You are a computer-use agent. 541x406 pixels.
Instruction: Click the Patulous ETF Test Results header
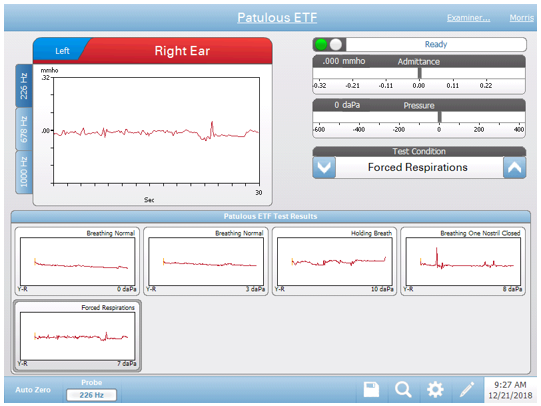point(270,216)
